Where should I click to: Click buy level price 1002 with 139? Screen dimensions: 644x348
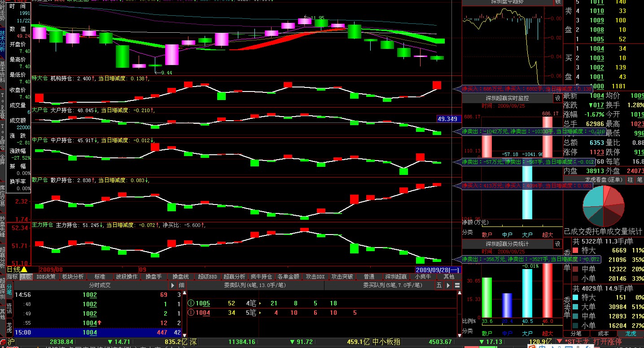click(x=596, y=67)
